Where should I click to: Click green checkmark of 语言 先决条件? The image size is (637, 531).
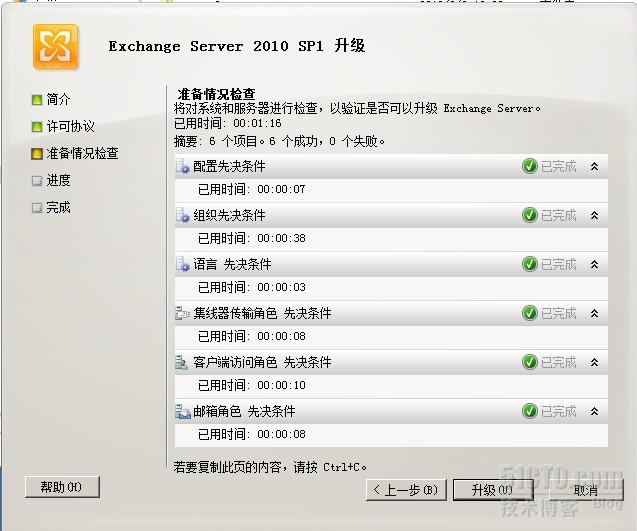(530, 264)
